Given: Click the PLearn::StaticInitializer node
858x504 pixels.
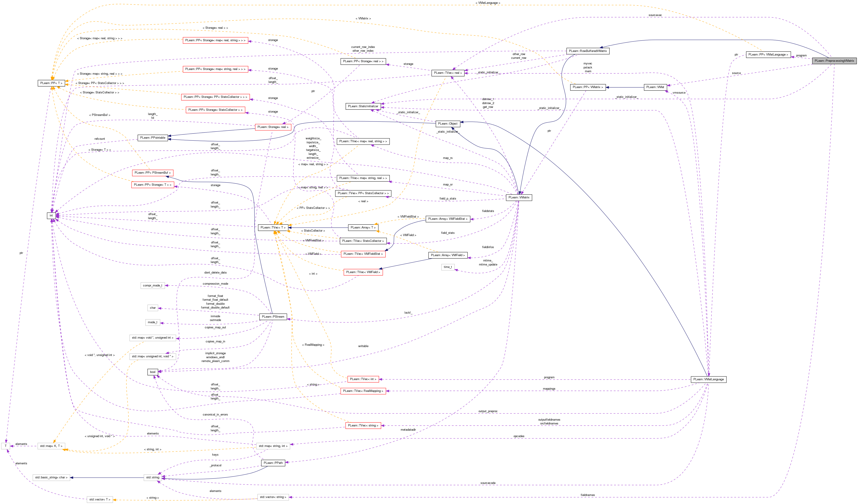Looking at the screenshot, I should 363,106.
